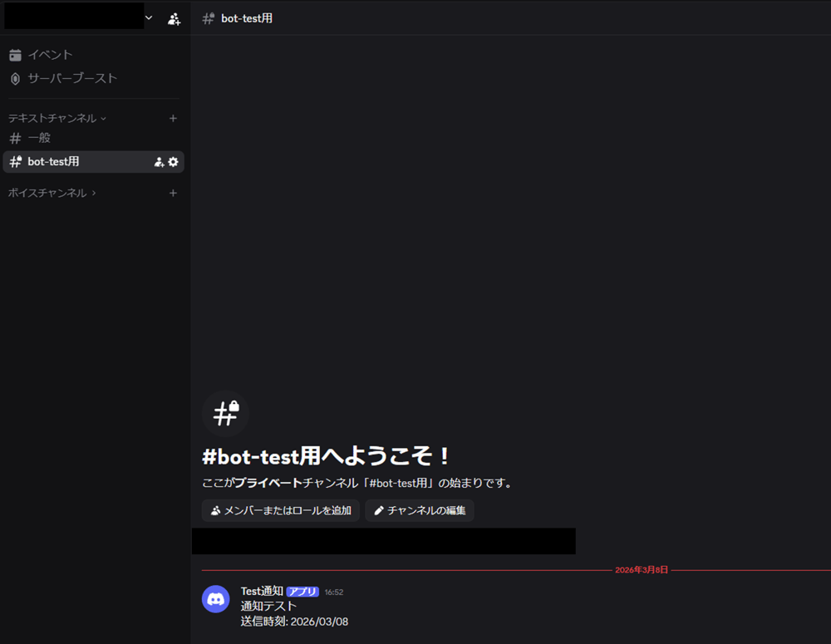
Task: Click the 16:52 message timestamp
Action: click(x=333, y=592)
